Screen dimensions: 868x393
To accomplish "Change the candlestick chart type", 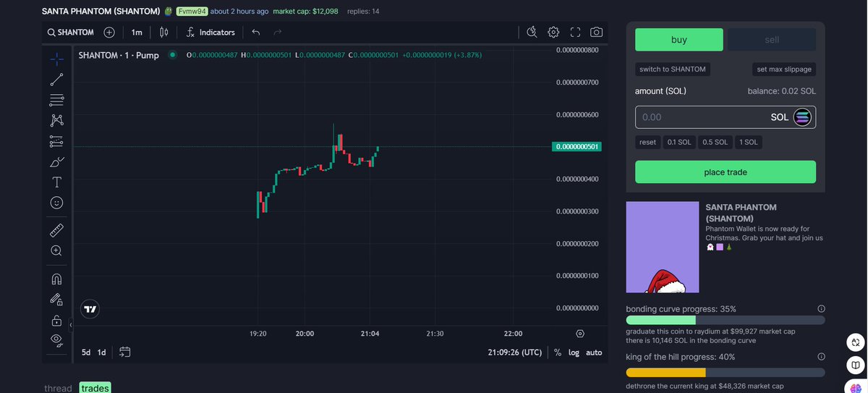I will pos(164,32).
